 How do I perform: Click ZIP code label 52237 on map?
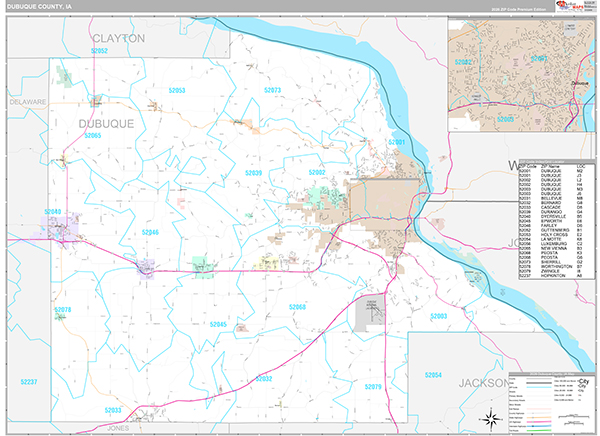(x=29, y=382)
